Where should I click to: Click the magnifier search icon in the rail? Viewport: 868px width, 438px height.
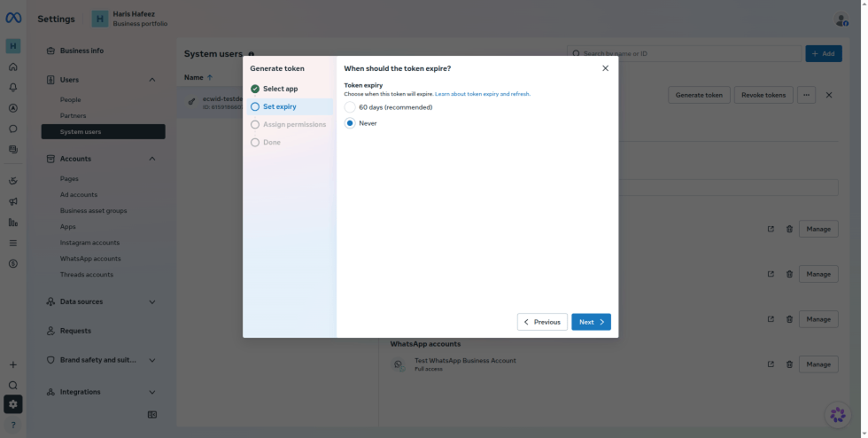click(x=13, y=386)
